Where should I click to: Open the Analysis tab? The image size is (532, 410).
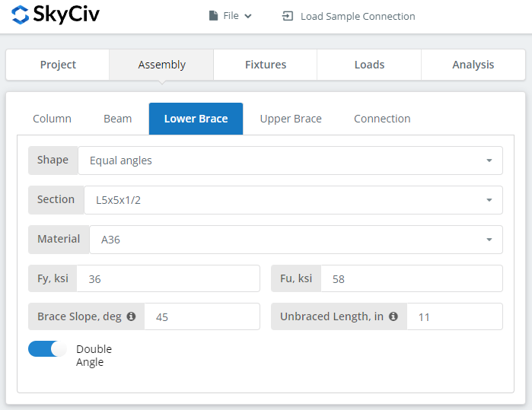pyautogui.click(x=473, y=65)
